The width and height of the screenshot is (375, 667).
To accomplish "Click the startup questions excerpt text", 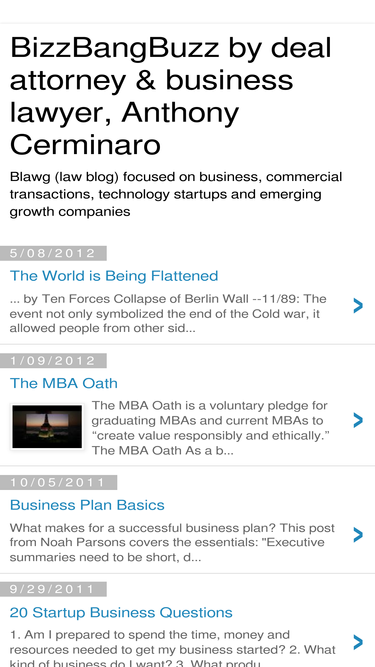I will [x=173, y=650].
